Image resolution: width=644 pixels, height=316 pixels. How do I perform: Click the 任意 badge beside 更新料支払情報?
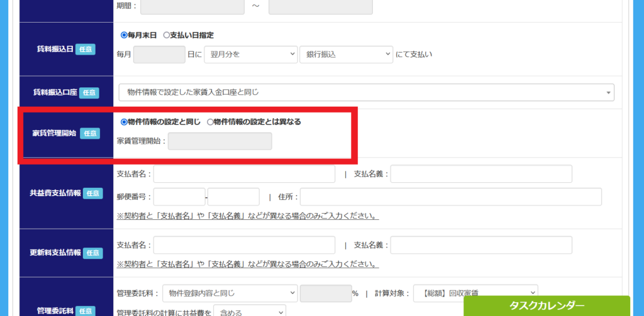pos(93,253)
